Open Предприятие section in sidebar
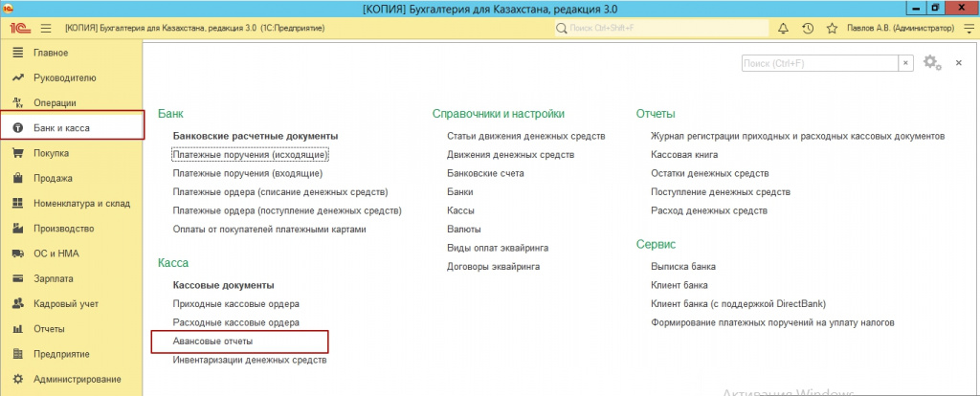This screenshot has height=396, width=980. (x=61, y=354)
